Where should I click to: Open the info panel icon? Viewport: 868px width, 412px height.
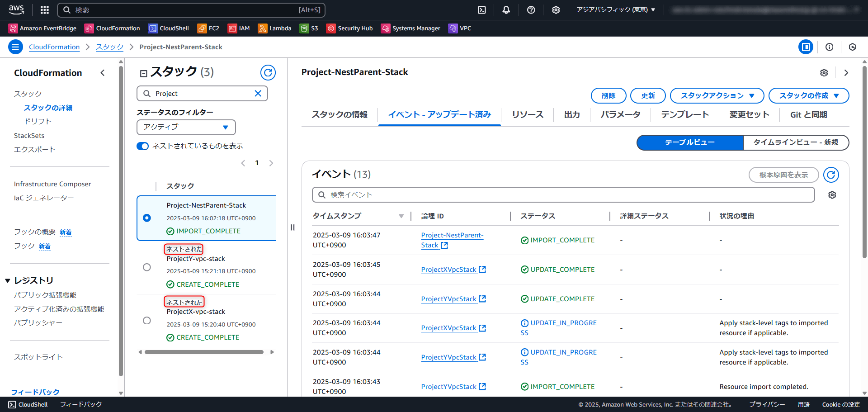tap(829, 47)
